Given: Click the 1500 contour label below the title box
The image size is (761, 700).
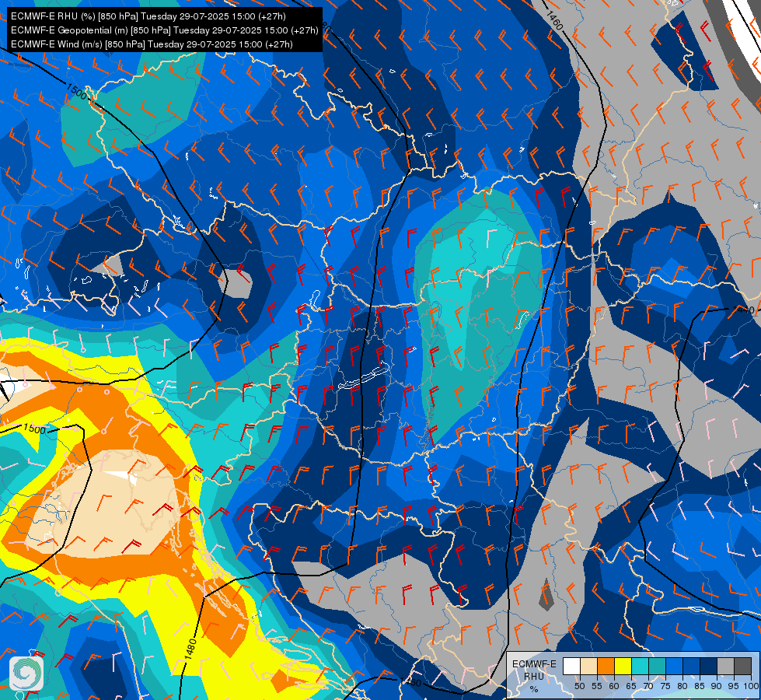Looking at the screenshot, I should click(77, 91).
